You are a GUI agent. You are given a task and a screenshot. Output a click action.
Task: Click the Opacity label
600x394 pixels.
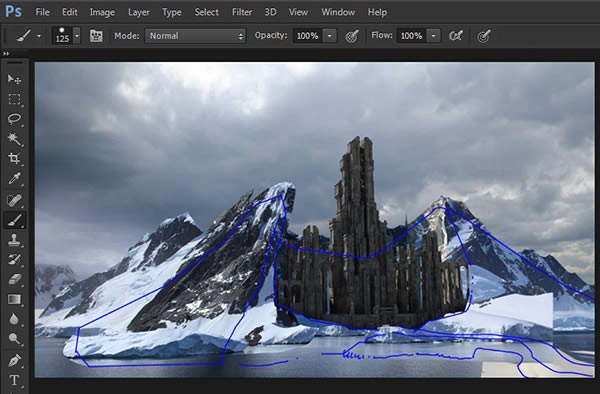click(271, 35)
